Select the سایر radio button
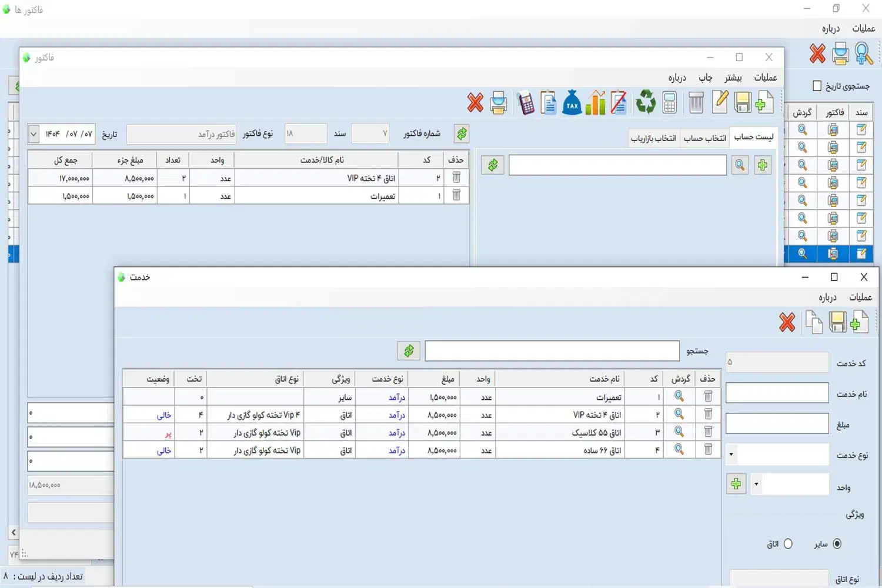 [837, 544]
